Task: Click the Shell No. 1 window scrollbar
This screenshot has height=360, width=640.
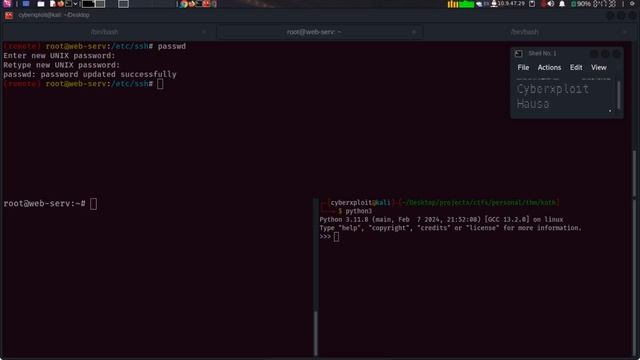Action: coord(619,95)
